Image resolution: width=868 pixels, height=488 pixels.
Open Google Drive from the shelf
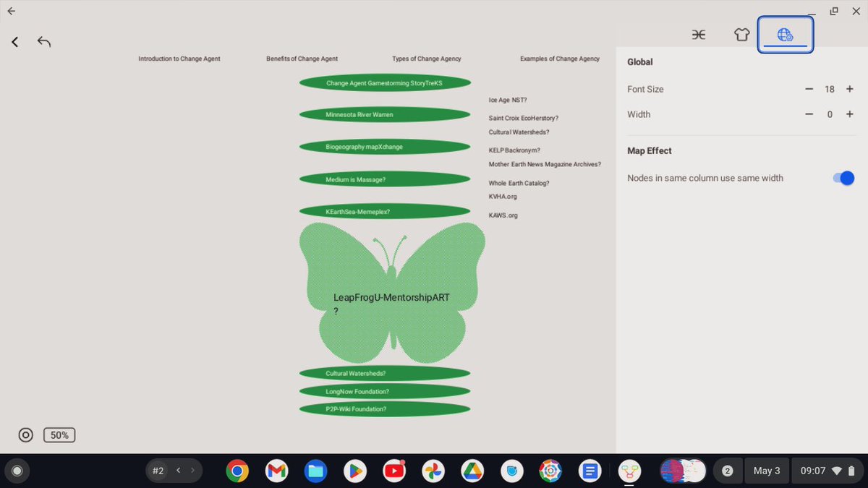[x=472, y=470]
